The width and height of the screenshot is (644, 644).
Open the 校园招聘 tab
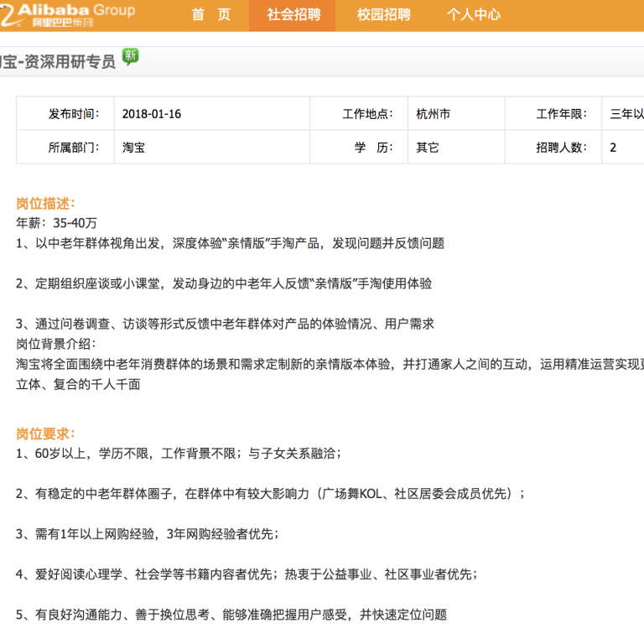pyautogui.click(x=384, y=15)
